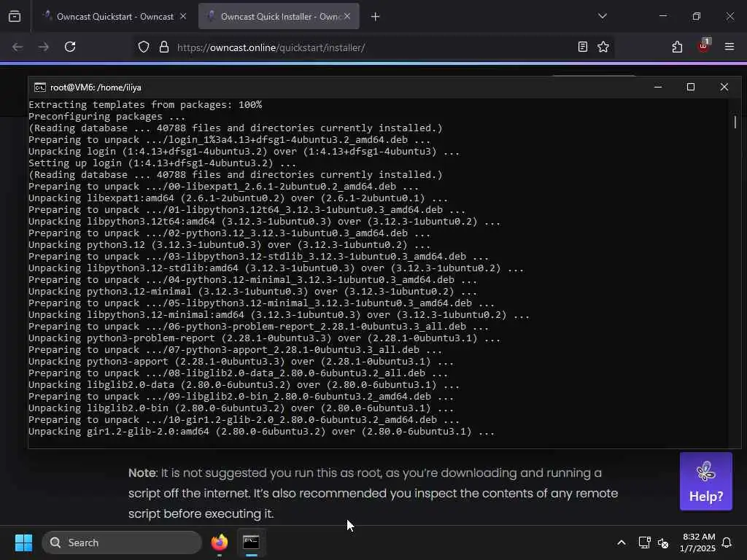
Task: Click the 'Preconfiguring packages ...' terminal line
Action: tap(107, 117)
